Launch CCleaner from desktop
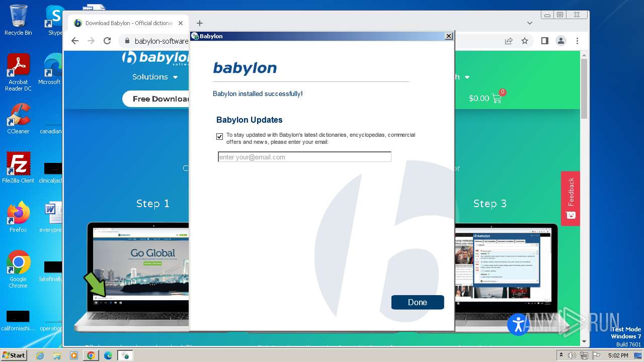 [x=18, y=119]
